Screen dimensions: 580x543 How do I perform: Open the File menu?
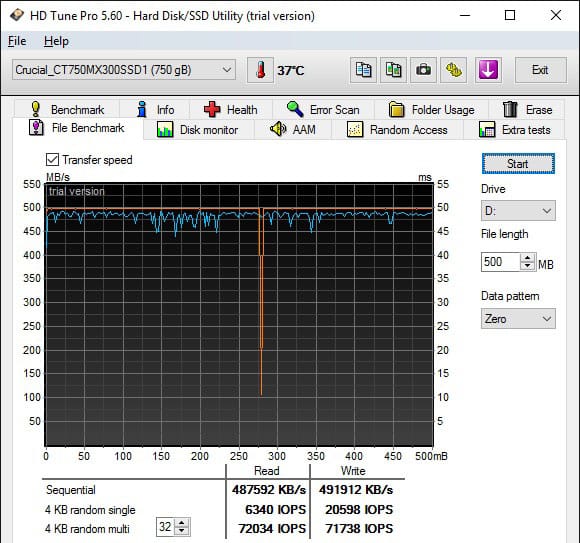[x=17, y=41]
